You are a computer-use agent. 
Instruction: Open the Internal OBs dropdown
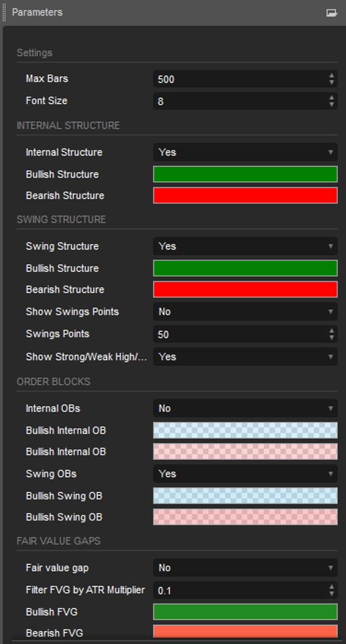245,408
